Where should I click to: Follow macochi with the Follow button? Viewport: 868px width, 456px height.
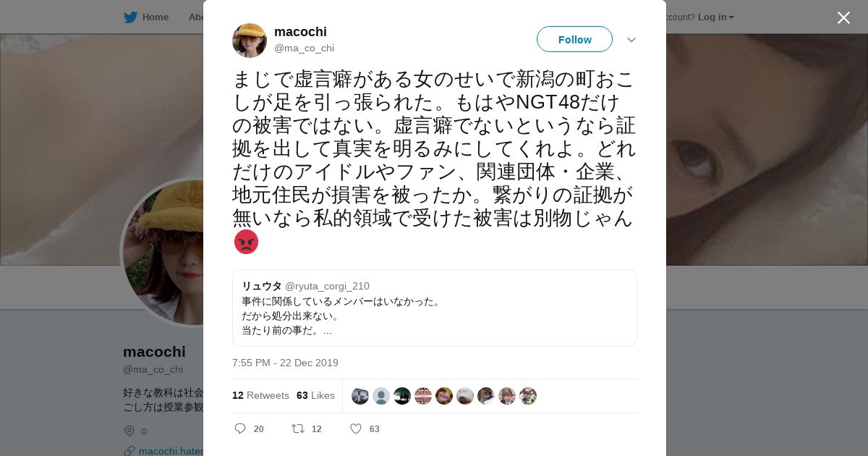coord(574,39)
